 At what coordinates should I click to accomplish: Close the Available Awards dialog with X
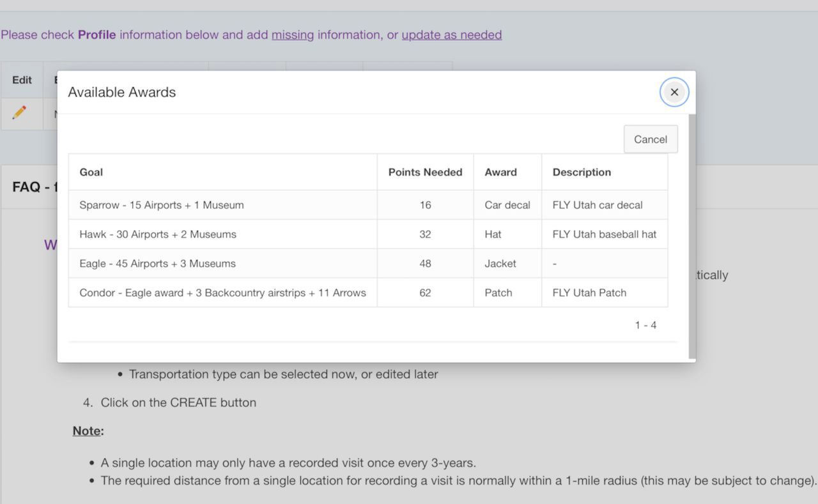pyautogui.click(x=674, y=92)
